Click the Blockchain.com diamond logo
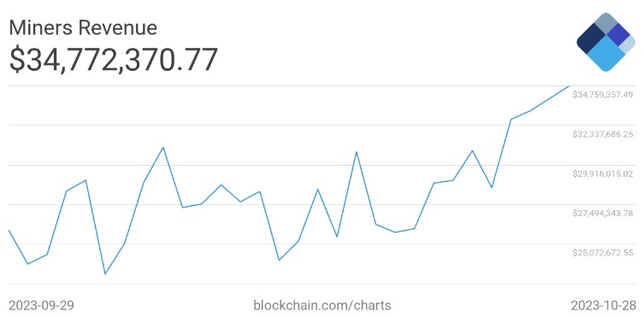Viewport: 644px width, 317px height. [606, 42]
